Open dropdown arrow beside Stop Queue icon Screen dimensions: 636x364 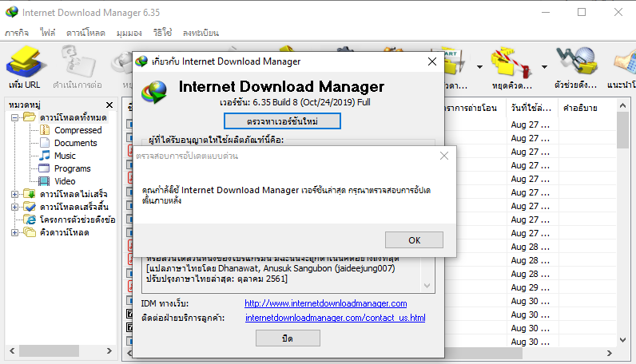point(544,67)
